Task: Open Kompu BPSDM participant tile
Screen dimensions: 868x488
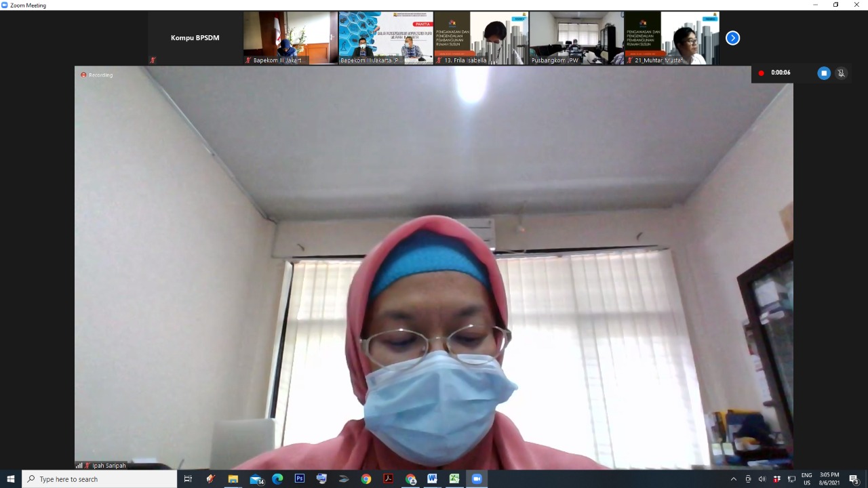Action: pyautogui.click(x=195, y=38)
